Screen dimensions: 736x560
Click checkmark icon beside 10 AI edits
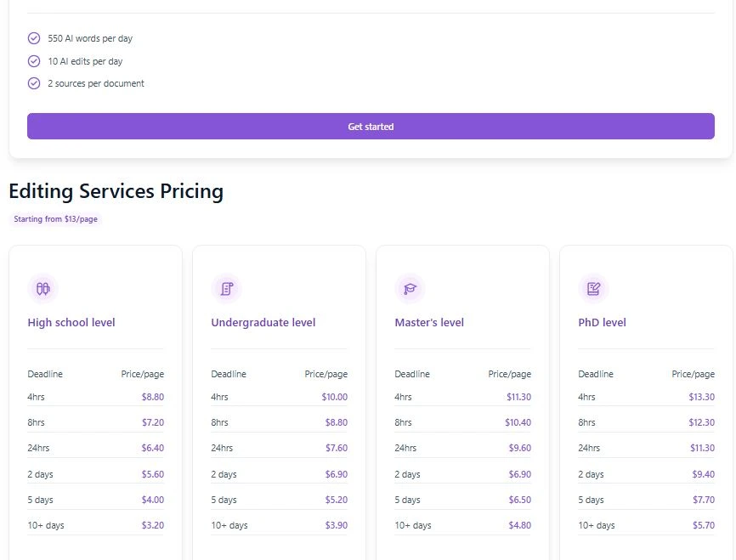pos(34,61)
